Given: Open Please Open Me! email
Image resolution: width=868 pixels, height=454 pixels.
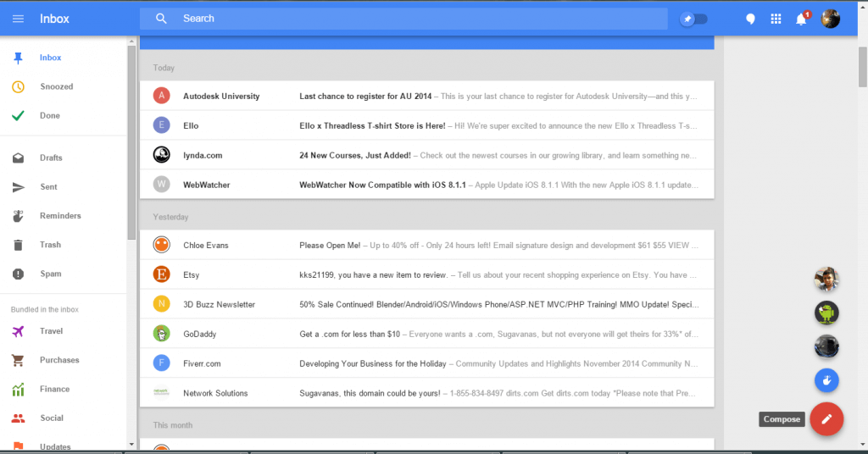Looking at the screenshot, I should pyautogui.click(x=427, y=245).
